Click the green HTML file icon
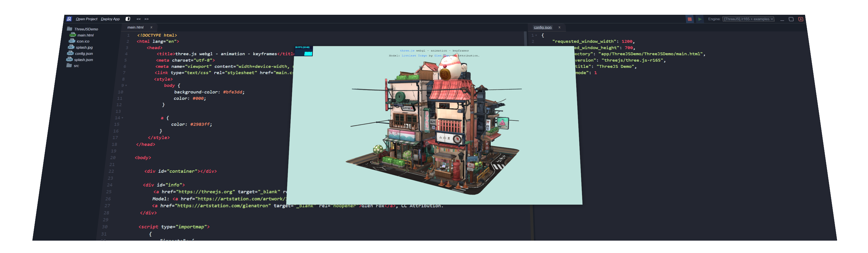Viewport: 868px width, 253px height. 72,35
